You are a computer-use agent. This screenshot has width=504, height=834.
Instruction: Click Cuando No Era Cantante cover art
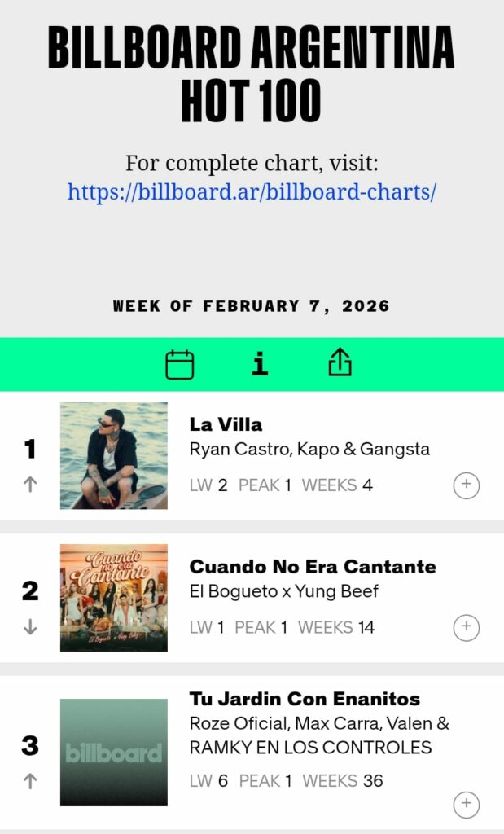point(114,598)
